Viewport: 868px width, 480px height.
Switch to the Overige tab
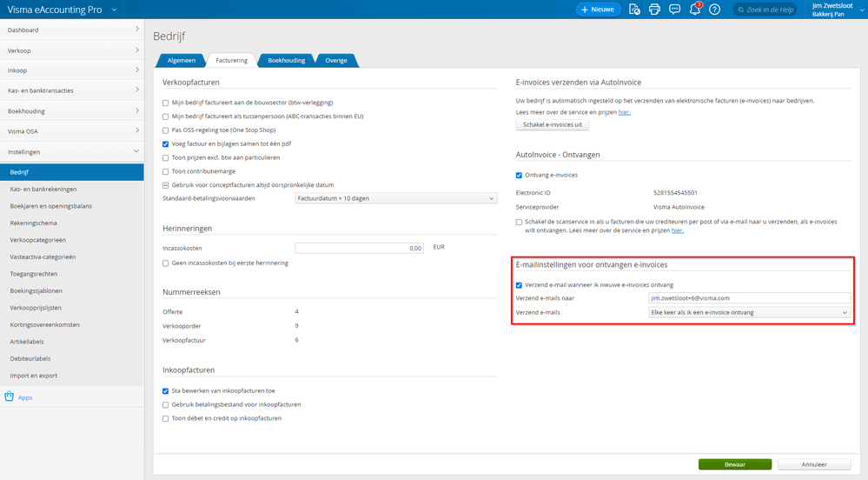click(336, 60)
